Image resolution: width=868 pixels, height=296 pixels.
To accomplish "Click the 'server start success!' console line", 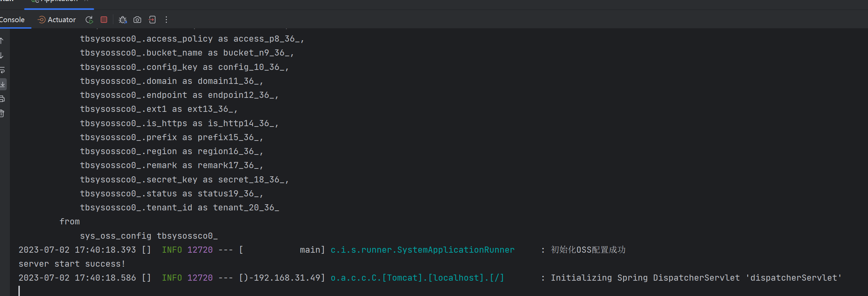I will pos(72,264).
